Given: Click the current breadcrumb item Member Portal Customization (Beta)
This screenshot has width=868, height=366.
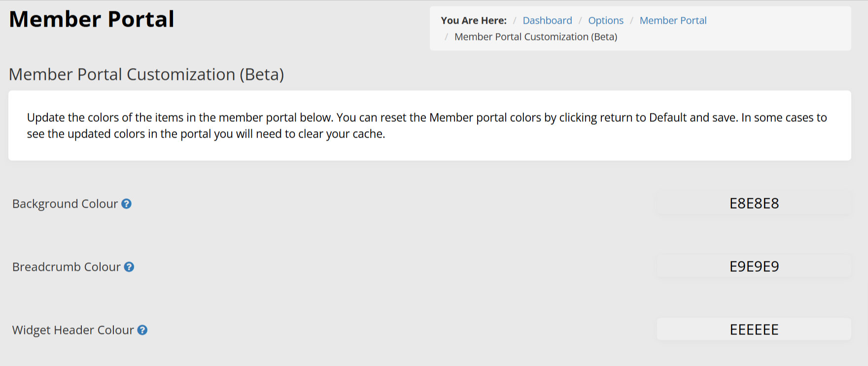Looking at the screenshot, I should [535, 37].
